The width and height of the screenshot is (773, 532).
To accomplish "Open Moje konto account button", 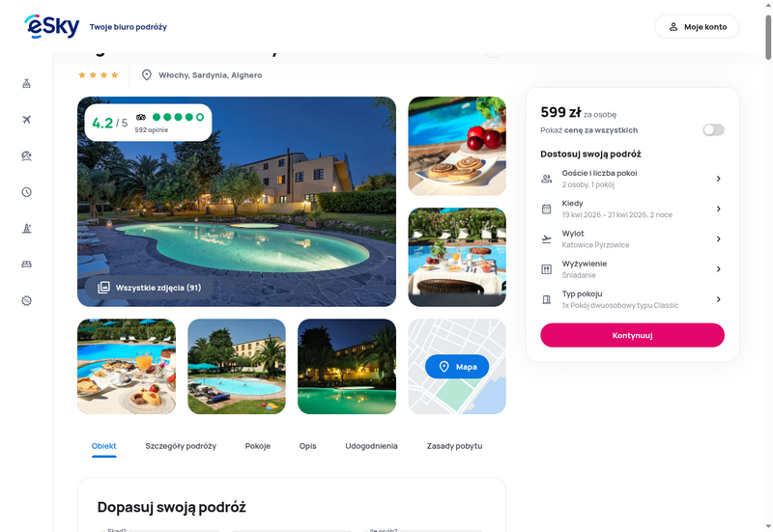I will 697,27.
